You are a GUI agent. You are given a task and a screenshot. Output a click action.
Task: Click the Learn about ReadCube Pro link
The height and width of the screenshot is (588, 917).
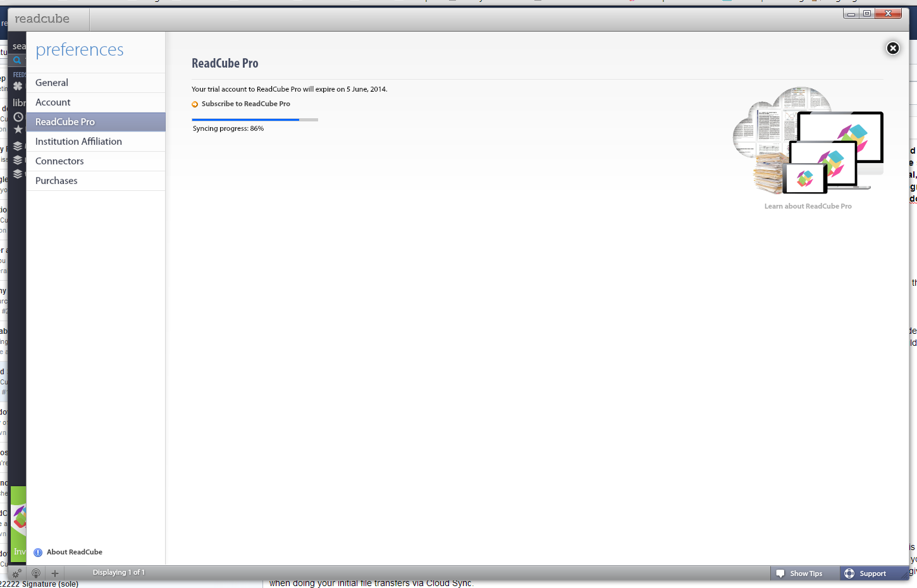(808, 206)
